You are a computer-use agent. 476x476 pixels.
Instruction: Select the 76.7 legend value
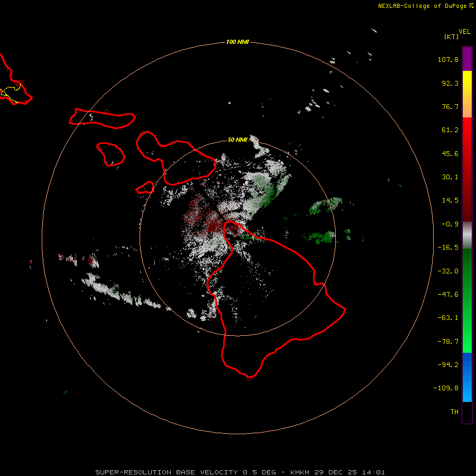tap(450, 106)
